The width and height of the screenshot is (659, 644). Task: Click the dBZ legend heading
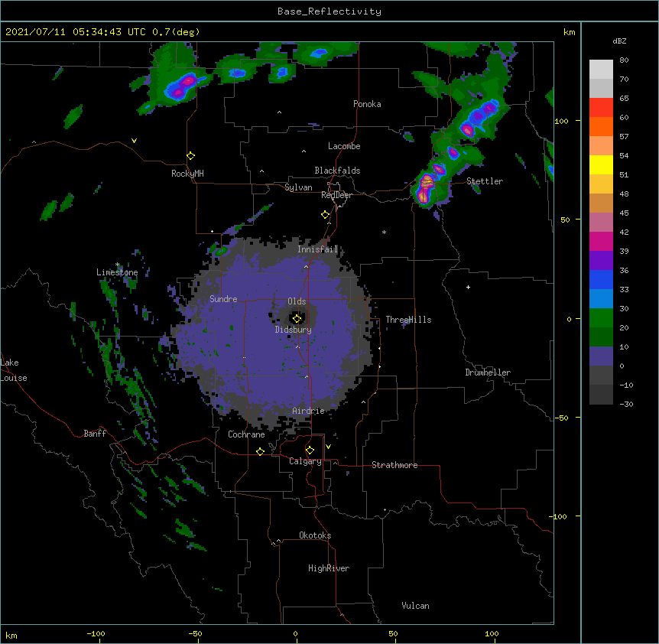point(619,41)
